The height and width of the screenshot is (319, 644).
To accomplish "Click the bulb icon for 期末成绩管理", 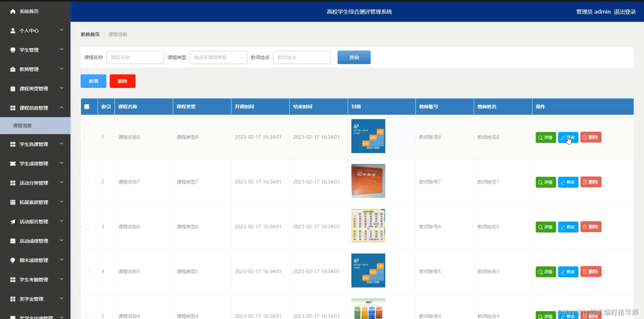I will pyautogui.click(x=13, y=260).
